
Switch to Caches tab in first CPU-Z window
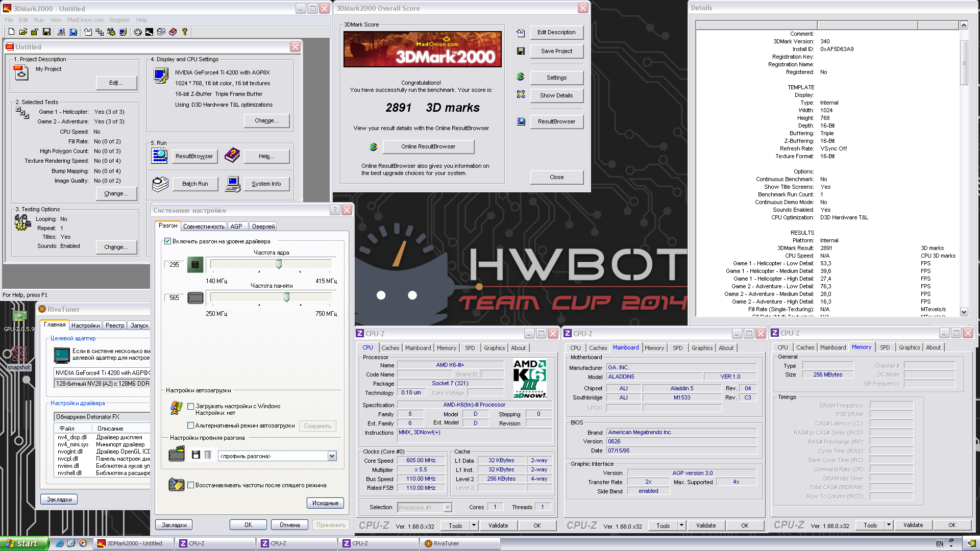click(390, 348)
